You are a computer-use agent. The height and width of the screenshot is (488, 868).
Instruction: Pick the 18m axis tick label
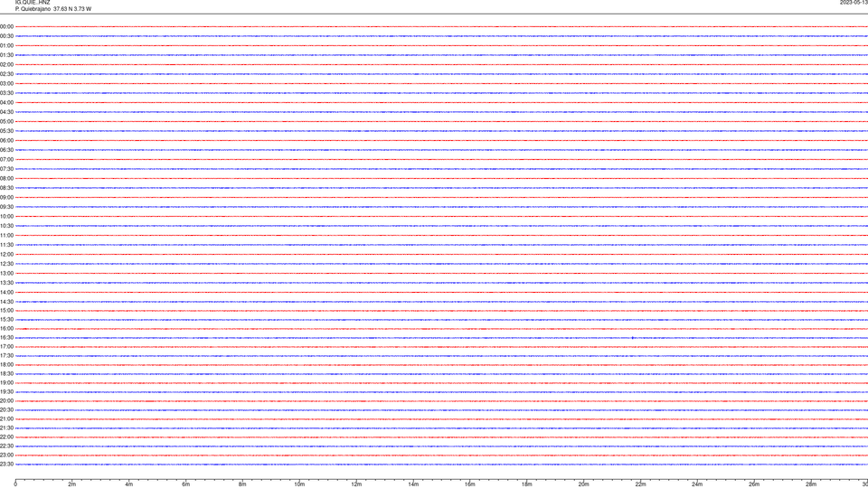point(526,484)
